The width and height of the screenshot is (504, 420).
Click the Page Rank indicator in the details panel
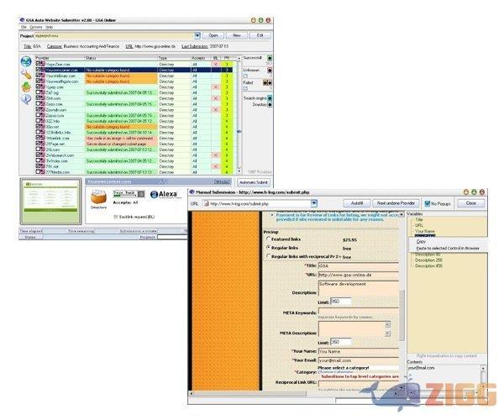tap(129, 194)
